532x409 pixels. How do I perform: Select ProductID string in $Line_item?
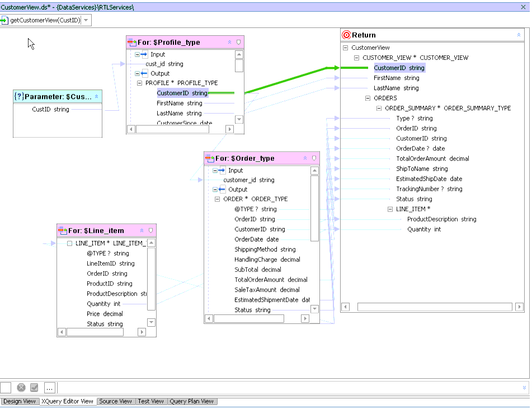click(110, 284)
